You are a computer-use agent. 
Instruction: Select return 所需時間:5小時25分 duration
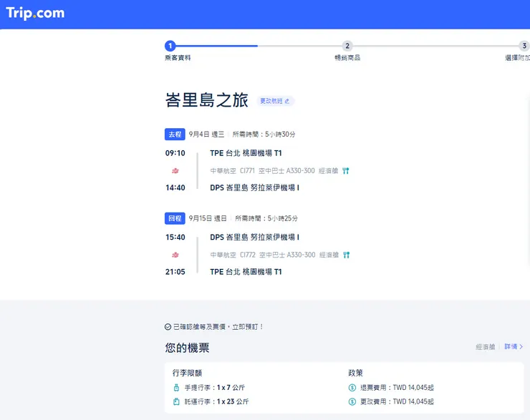[266, 218]
